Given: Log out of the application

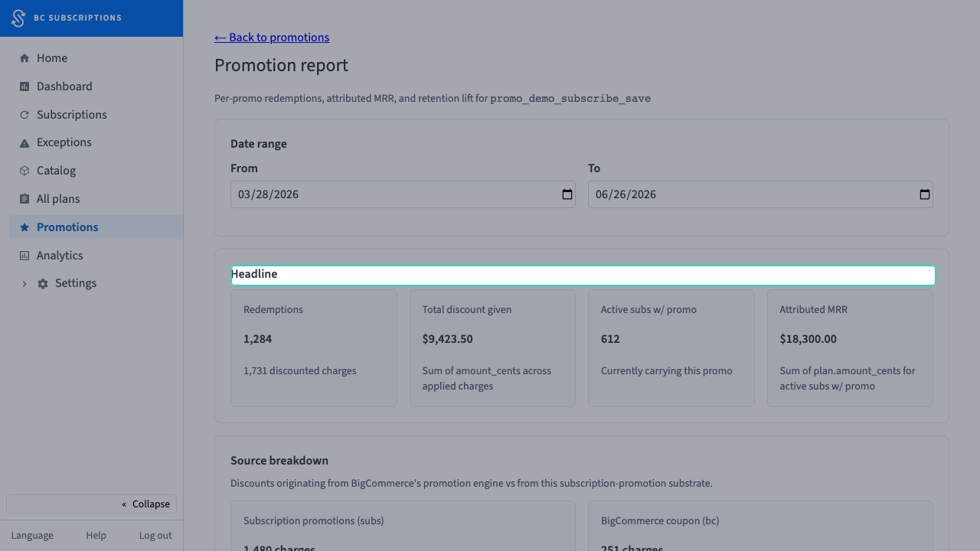Looking at the screenshot, I should tap(155, 536).
